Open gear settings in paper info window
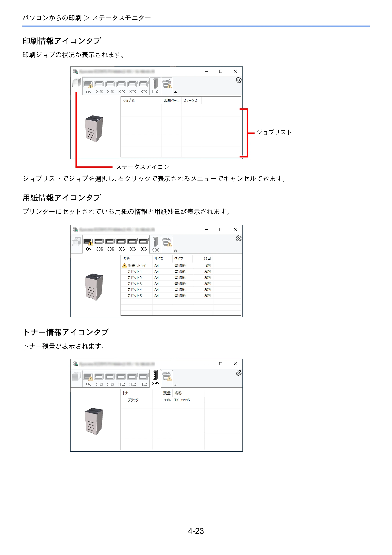Viewport: 392px width, 555px height. [x=238, y=239]
